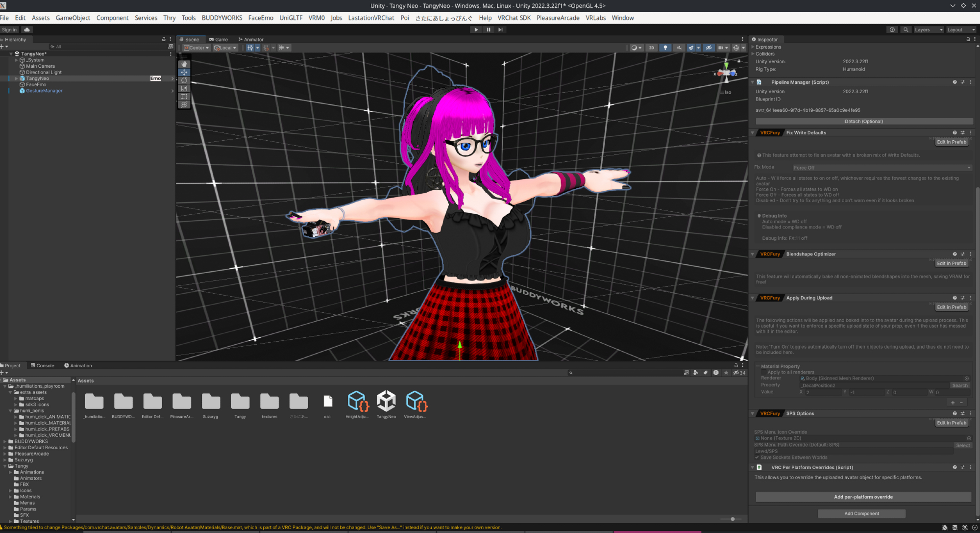Toggle 2D view mode
Screen dimensions: 980x533
pyautogui.click(x=651, y=48)
